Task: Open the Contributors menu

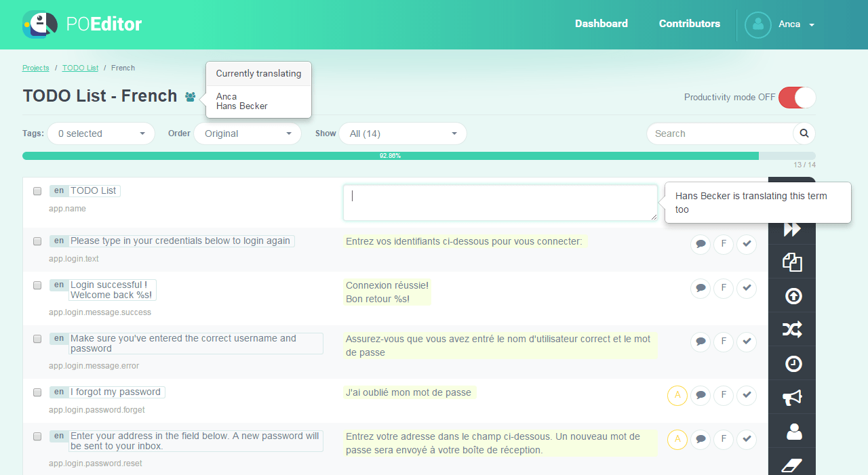Action: point(689,24)
